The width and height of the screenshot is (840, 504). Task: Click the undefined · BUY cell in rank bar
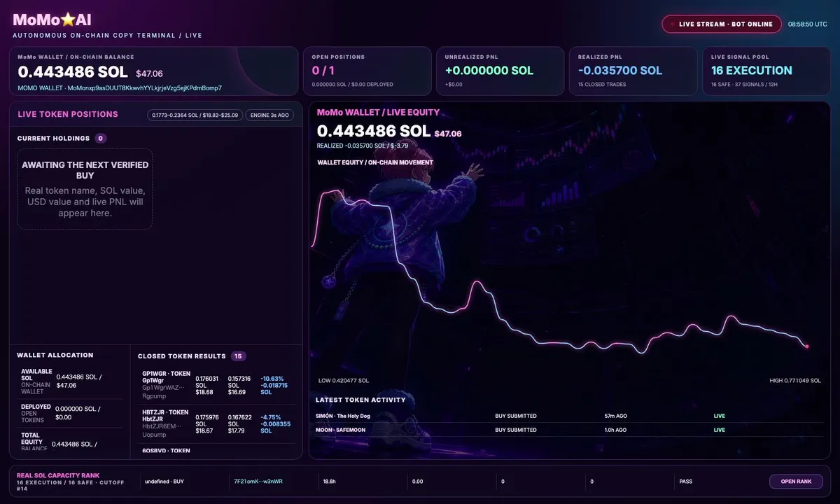click(x=164, y=482)
